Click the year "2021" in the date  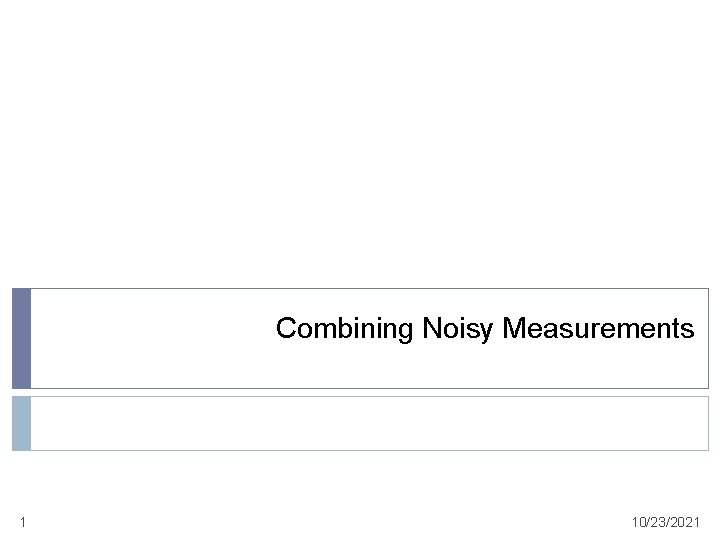687,522
